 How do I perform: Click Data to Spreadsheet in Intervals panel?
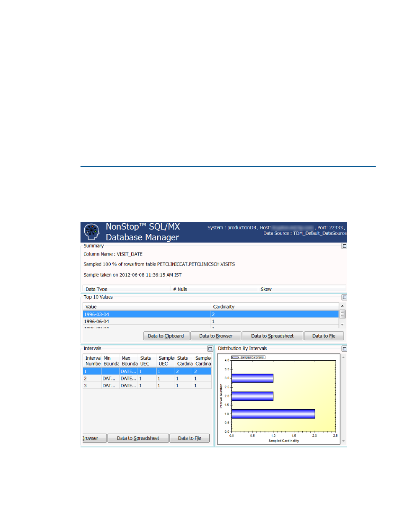pos(138,438)
